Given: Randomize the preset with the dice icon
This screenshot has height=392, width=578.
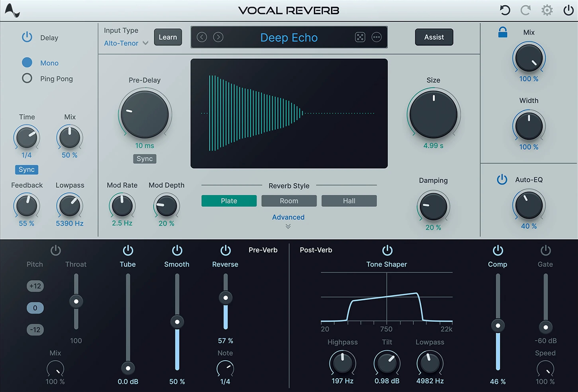Looking at the screenshot, I should click(x=360, y=37).
